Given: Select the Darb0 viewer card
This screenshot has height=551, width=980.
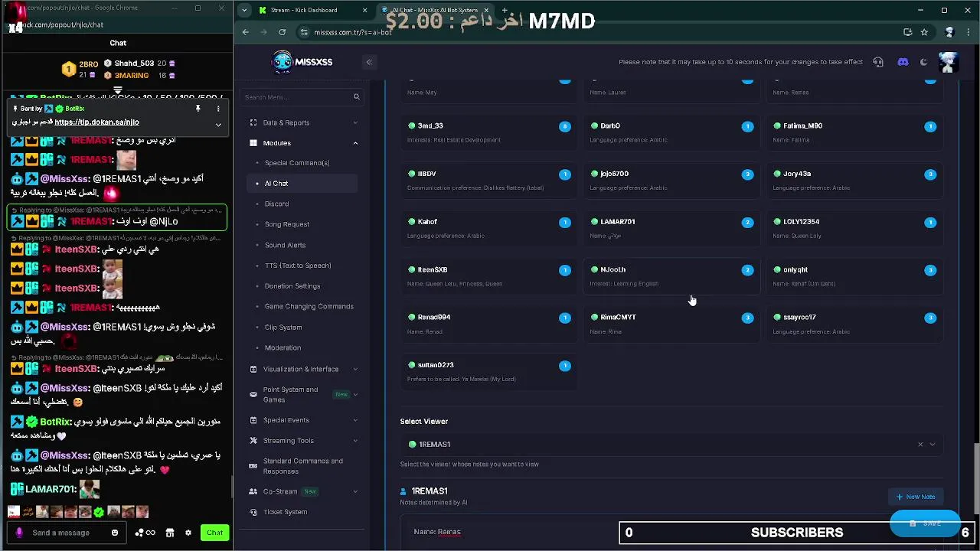Looking at the screenshot, I should [671, 132].
